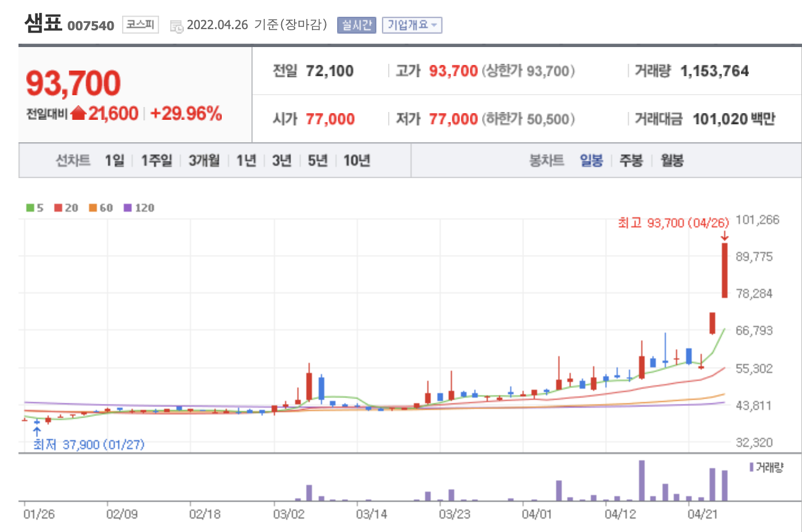The width and height of the screenshot is (802, 532).
Task: Click the calendar icon beside the date
Action: [176, 26]
